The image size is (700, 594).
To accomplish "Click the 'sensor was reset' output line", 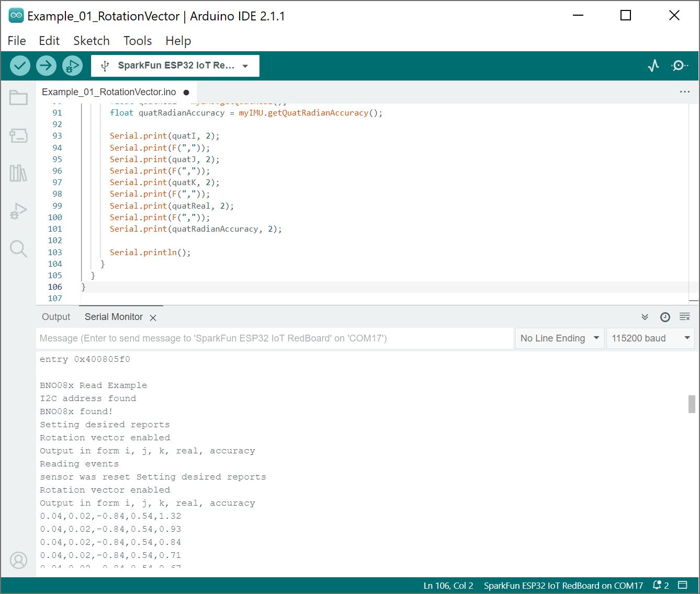I will [x=153, y=477].
